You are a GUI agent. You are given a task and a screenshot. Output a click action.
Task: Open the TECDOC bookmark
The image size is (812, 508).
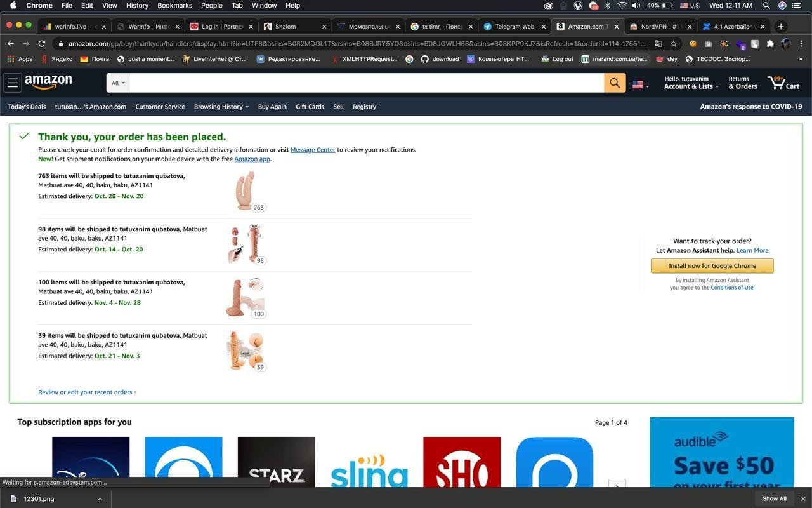(x=717, y=59)
